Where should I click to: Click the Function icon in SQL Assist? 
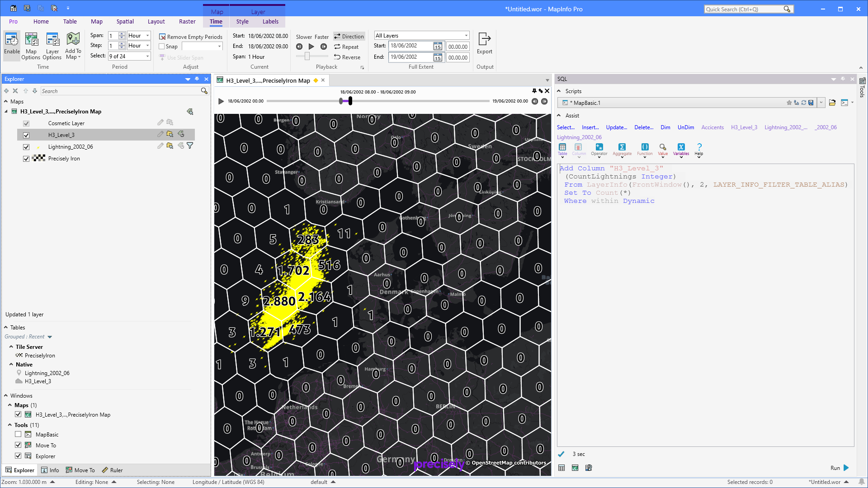pyautogui.click(x=645, y=150)
